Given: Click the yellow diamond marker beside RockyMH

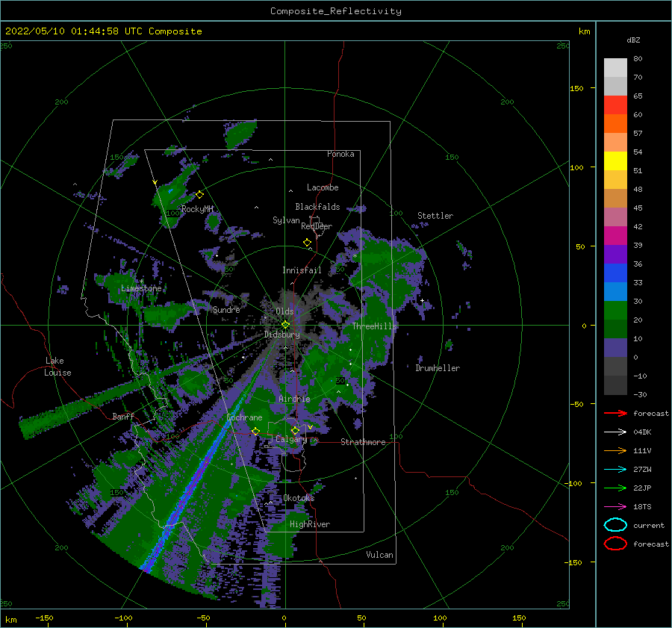Looking at the screenshot, I should click(x=199, y=195).
